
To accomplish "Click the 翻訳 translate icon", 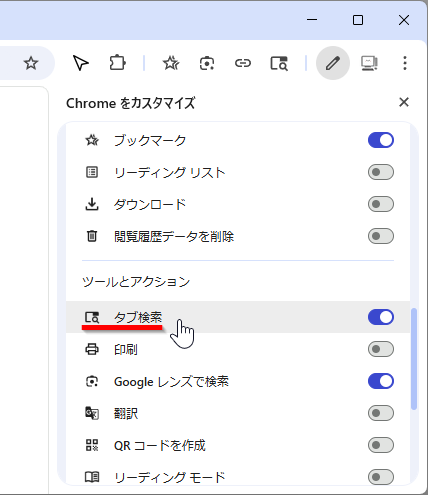I will tap(92, 413).
